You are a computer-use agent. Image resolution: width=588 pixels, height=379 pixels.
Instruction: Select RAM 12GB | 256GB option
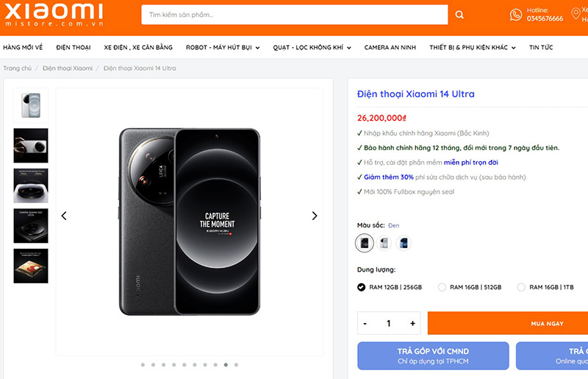click(x=390, y=287)
